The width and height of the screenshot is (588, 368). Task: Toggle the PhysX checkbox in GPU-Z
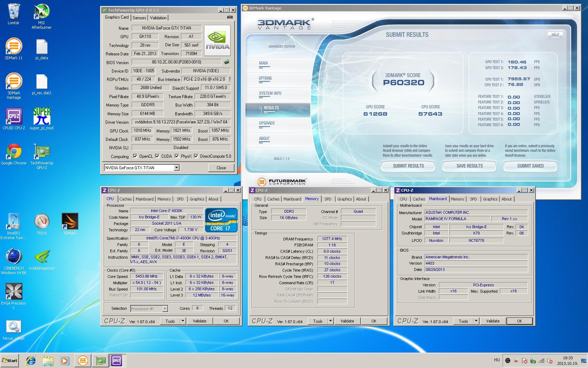click(x=177, y=156)
